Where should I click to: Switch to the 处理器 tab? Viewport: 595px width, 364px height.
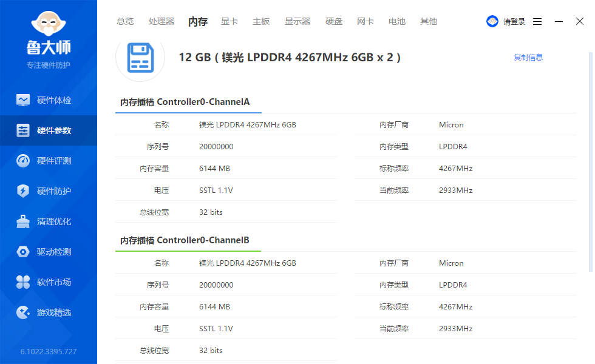click(161, 21)
